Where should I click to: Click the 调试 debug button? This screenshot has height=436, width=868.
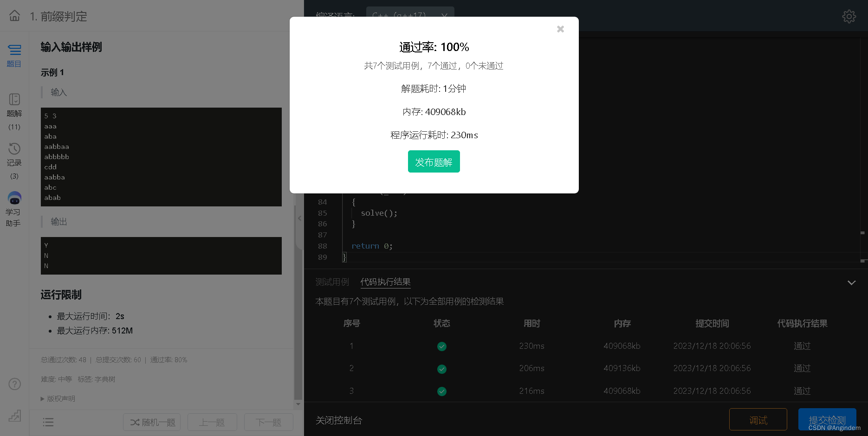[758, 420]
